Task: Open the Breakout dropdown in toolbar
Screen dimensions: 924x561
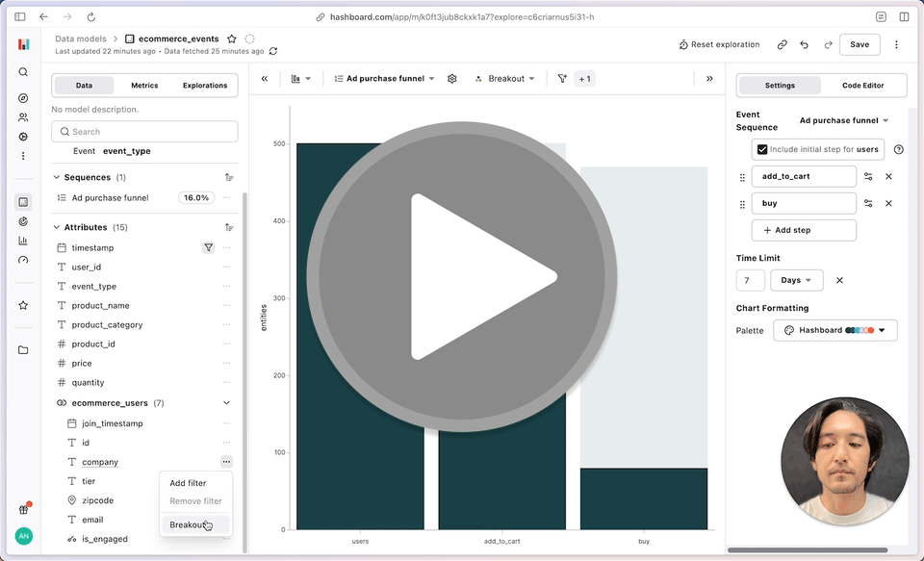Action: coord(505,78)
